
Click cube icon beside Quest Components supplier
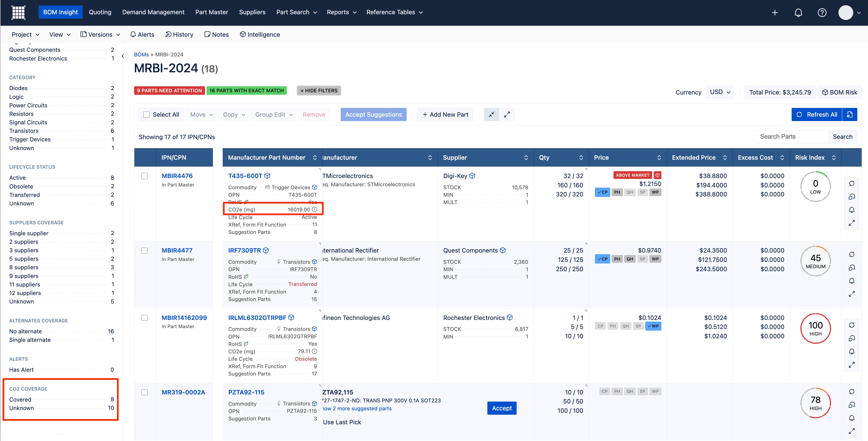(503, 250)
